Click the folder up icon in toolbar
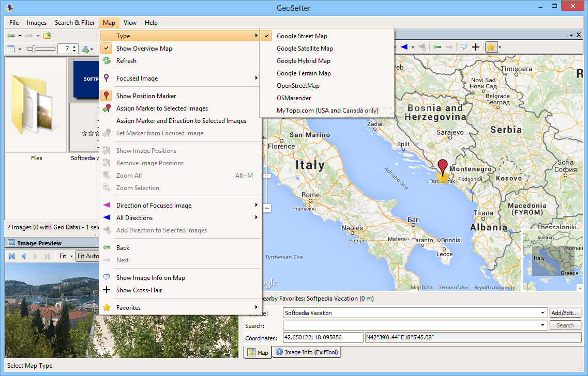The height and width of the screenshot is (376, 588). click(47, 36)
